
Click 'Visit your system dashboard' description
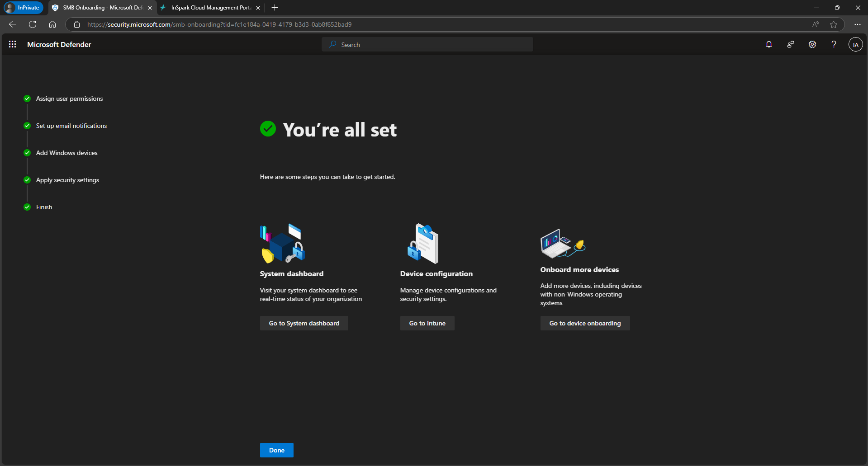311,295
